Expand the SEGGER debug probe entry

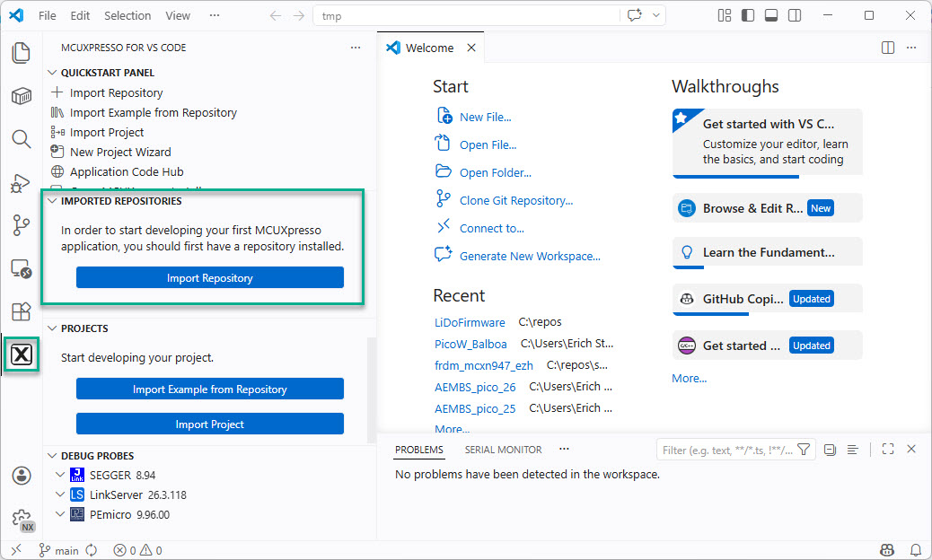[60, 475]
